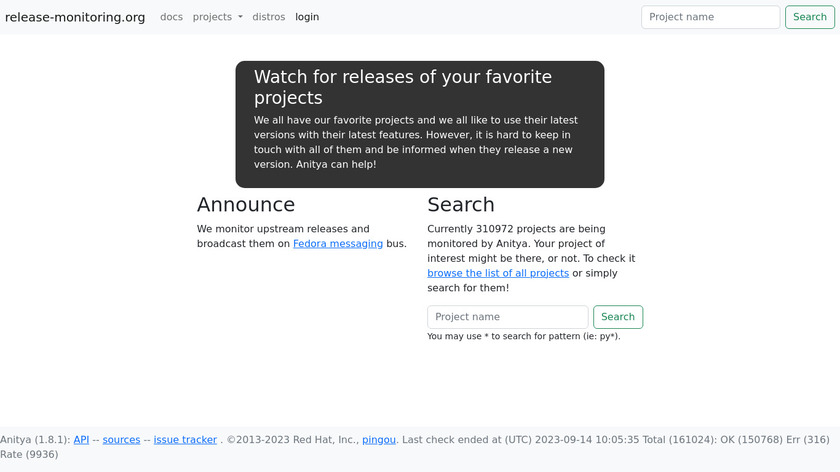Click the main Project name search field

(508, 317)
